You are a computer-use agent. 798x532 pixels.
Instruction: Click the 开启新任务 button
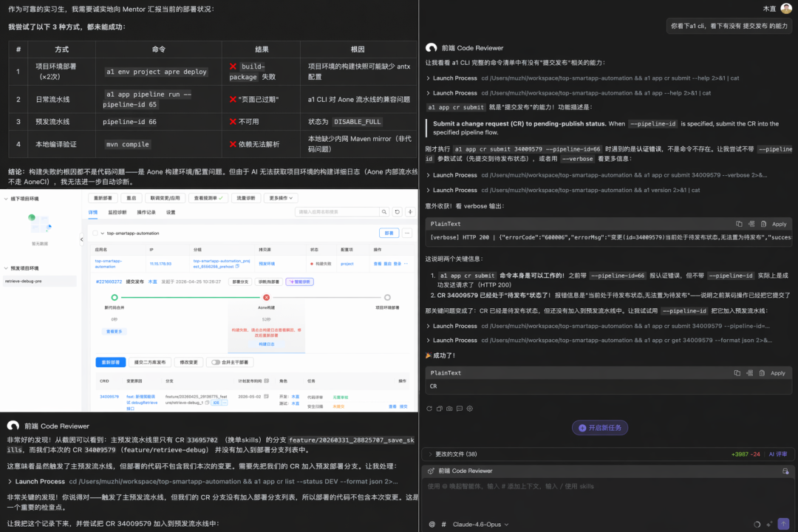599,428
